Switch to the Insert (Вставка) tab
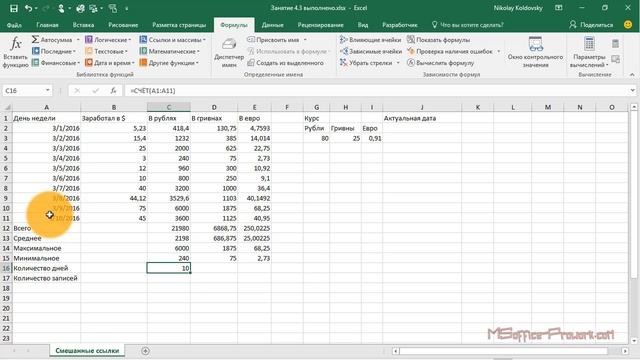The width and height of the screenshot is (640, 360). [x=83, y=25]
